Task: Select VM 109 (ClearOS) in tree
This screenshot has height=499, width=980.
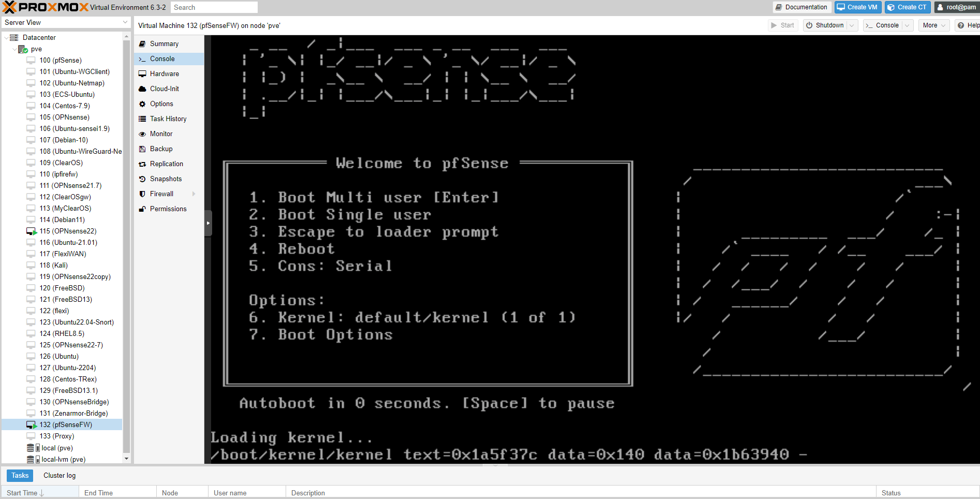Action: coord(62,163)
